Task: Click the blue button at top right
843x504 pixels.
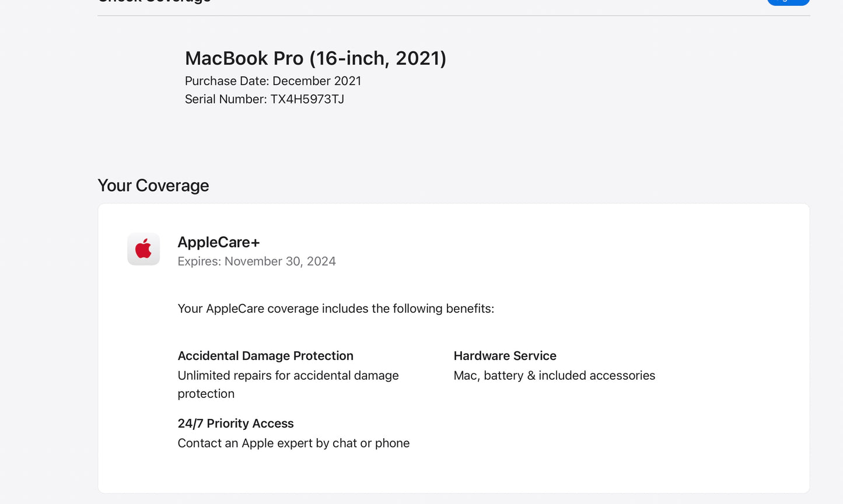Action: point(788,2)
